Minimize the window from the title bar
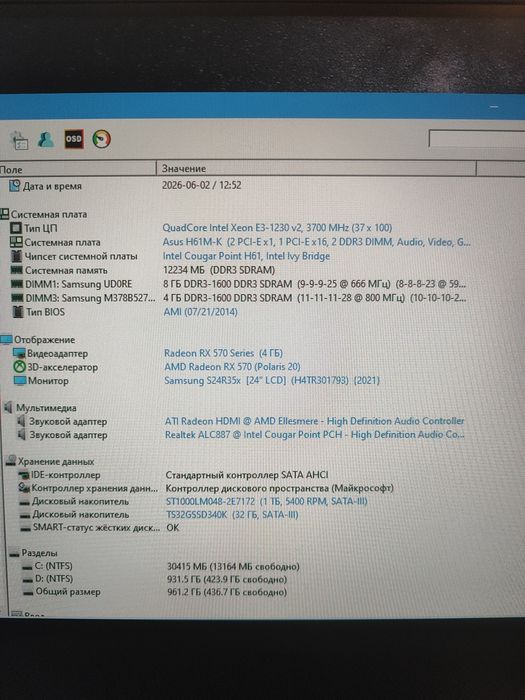 point(494,107)
